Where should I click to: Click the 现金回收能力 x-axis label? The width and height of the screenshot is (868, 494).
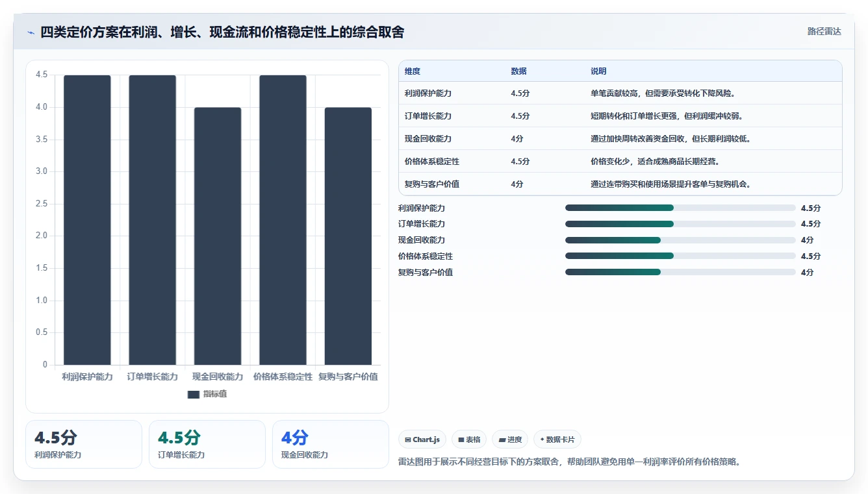tap(218, 377)
